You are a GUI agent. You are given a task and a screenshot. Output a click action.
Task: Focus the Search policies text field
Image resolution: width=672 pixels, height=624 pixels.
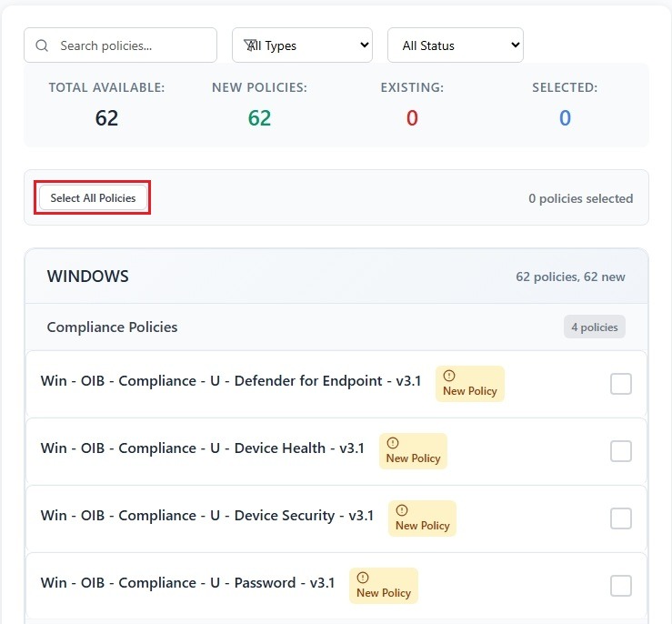click(132, 45)
